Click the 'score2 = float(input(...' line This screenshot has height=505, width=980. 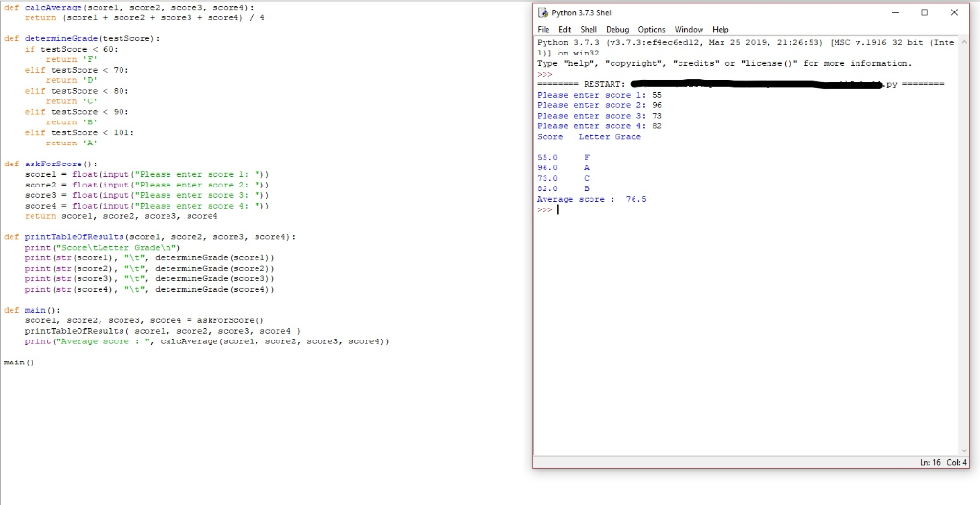point(146,185)
